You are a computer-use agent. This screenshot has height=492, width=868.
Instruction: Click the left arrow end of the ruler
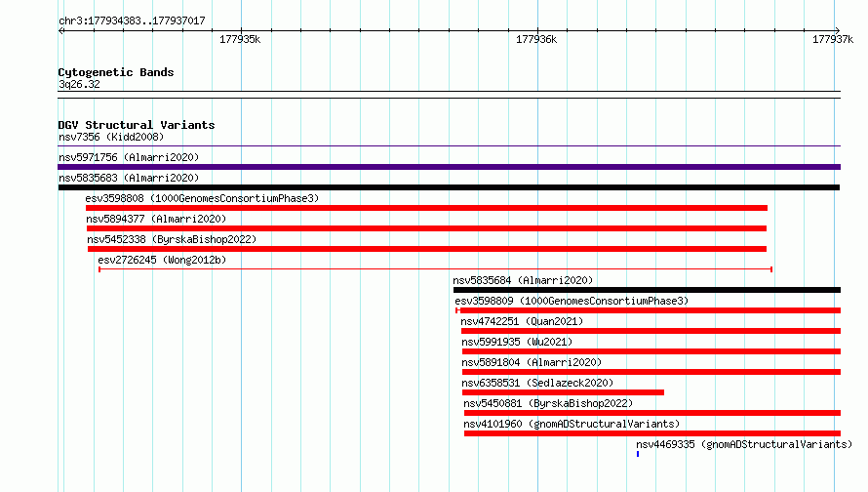point(61,30)
